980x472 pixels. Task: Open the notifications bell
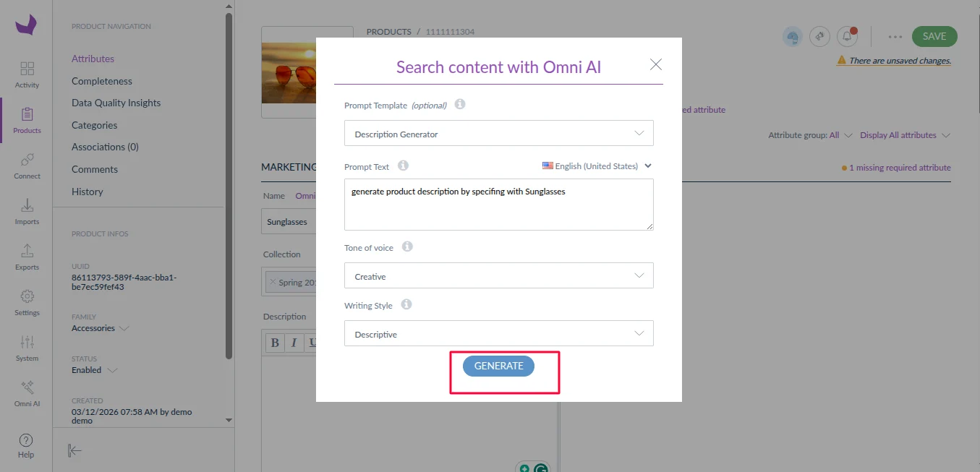coord(847,36)
